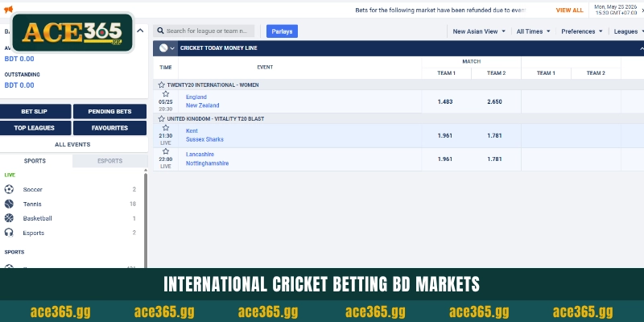Click the search magnifier icon
The image size is (644, 322).
pyautogui.click(x=159, y=31)
